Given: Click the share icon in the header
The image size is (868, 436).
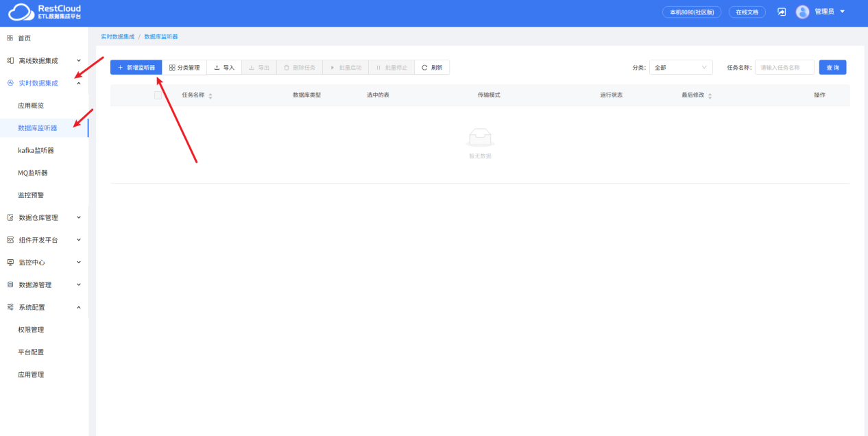Looking at the screenshot, I should coord(782,12).
